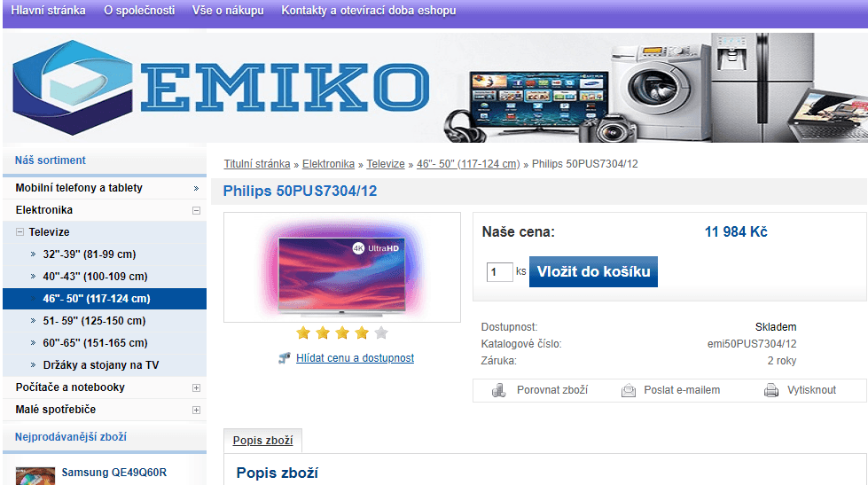Click Hlídat cenu a dostupnost link
This screenshot has width=868, height=485.
[x=355, y=358]
